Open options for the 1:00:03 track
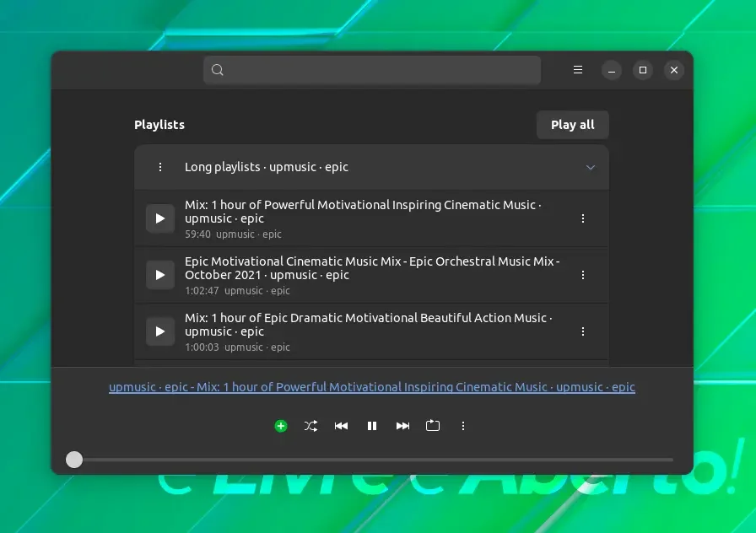This screenshot has height=533, width=756. [x=583, y=331]
